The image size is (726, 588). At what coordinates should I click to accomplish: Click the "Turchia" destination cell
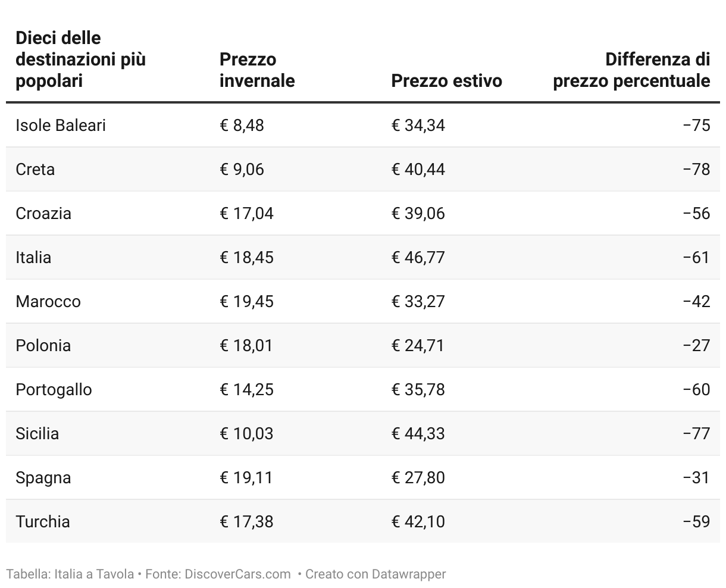pyautogui.click(x=43, y=522)
